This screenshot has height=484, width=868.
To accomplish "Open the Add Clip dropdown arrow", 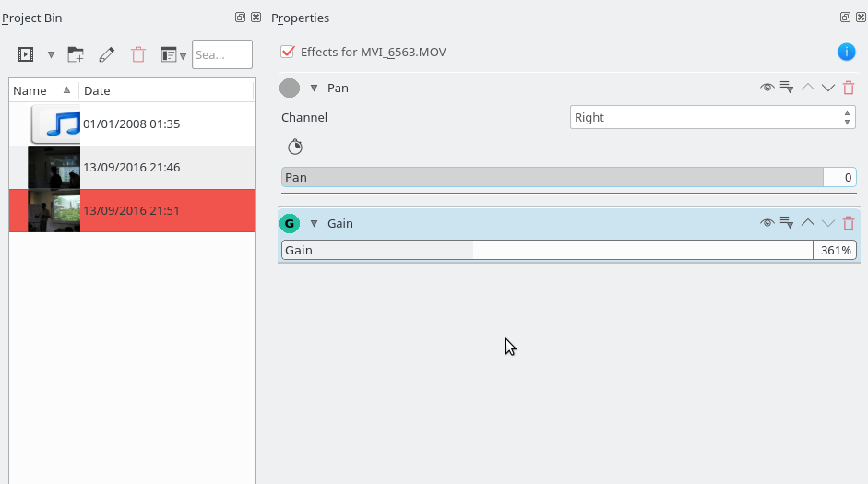I will point(51,54).
